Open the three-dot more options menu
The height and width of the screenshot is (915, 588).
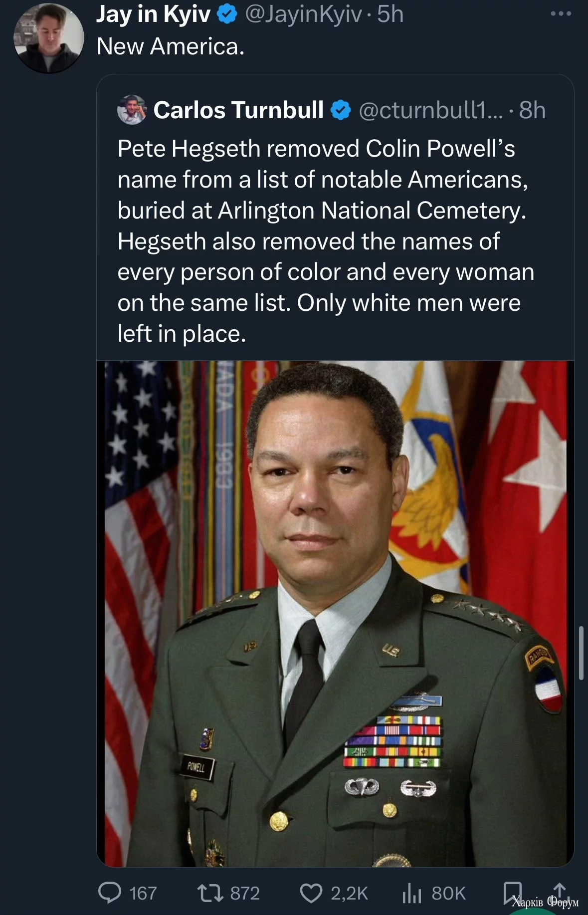tap(561, 14)
